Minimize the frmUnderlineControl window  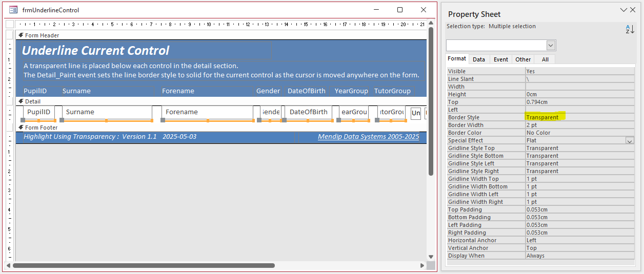coord(376,10)
